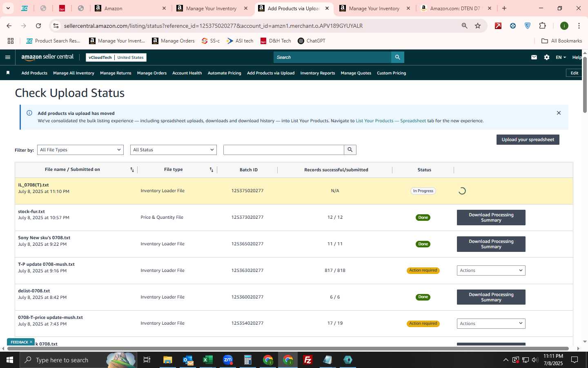Open the vCloudTech United States account switcher
The width and height of the screenshot is (588, 368).
pyautogui.click(x=116, y=57)
